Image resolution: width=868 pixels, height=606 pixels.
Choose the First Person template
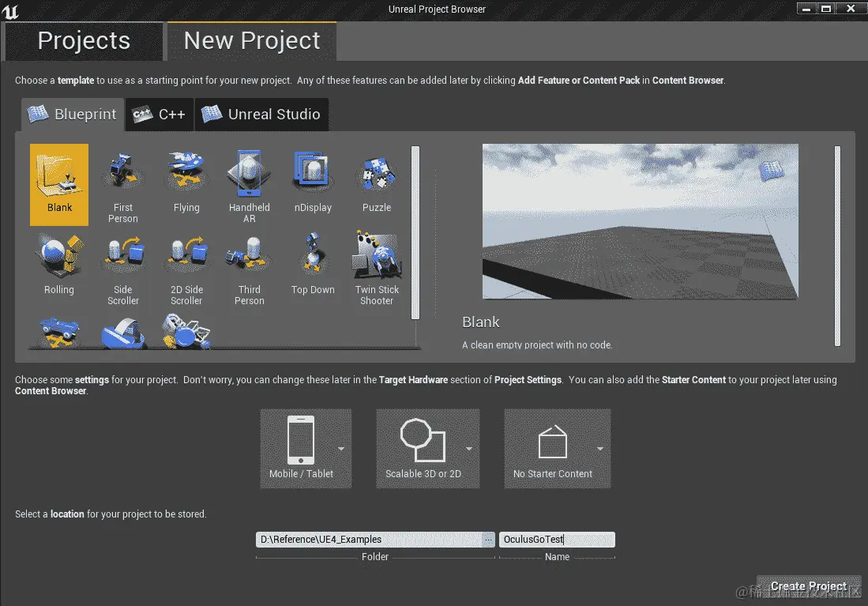point(123,184)
